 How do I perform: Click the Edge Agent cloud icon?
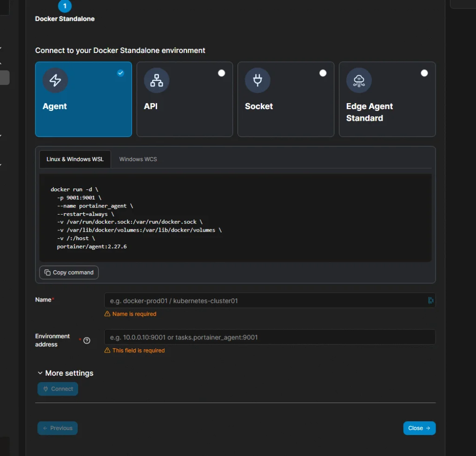(359, 80)
